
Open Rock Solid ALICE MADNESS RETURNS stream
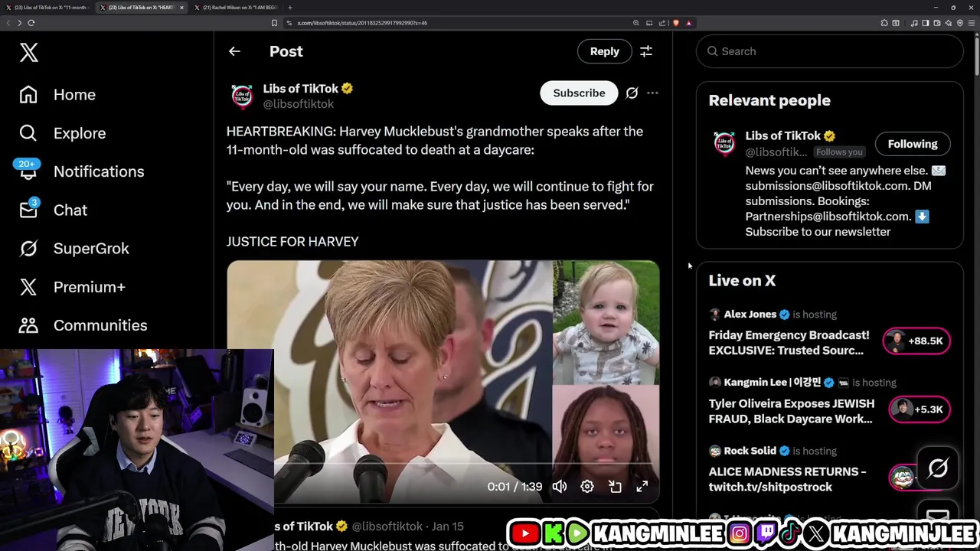787,479
